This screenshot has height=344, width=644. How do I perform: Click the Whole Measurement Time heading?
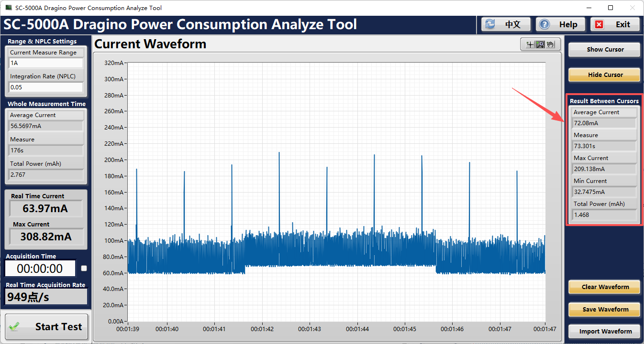(47, 104)
